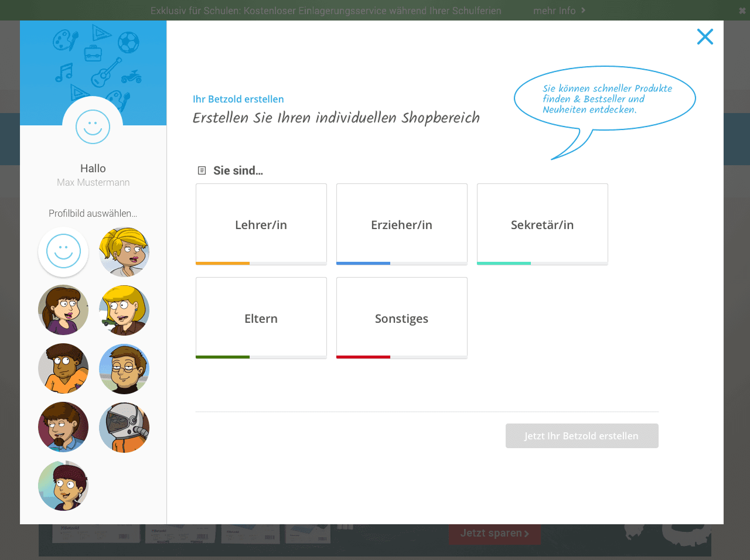Click the Max Mustermann name text
The image size is (750, 560).
93,182
